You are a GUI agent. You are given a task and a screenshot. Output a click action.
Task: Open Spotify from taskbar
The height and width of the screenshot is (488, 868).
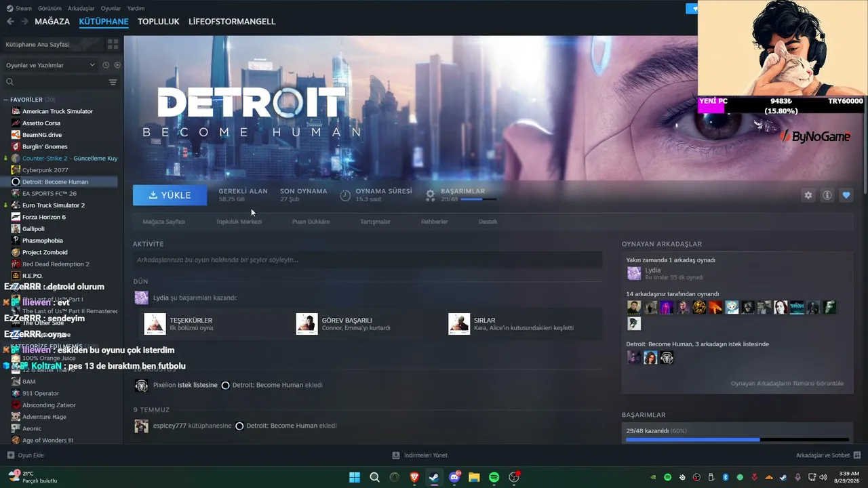tap(494, 477)
